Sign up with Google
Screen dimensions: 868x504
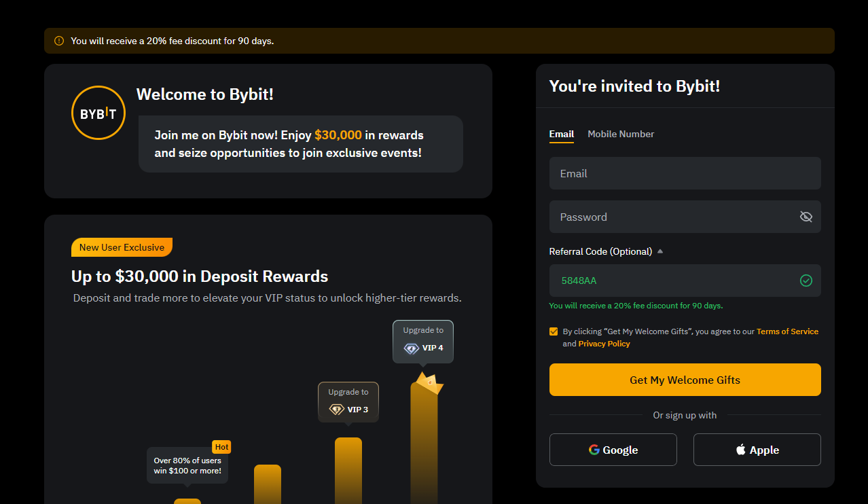[613, 450]
